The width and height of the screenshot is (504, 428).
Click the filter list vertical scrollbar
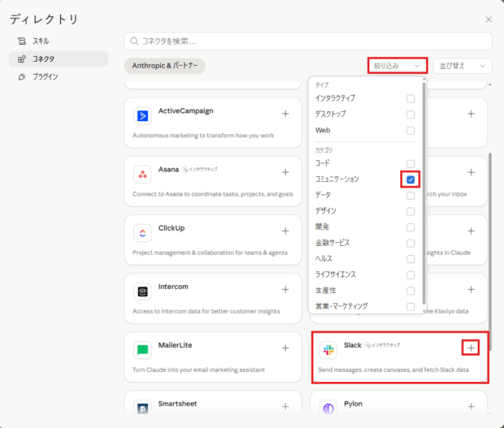pos(424,187)
